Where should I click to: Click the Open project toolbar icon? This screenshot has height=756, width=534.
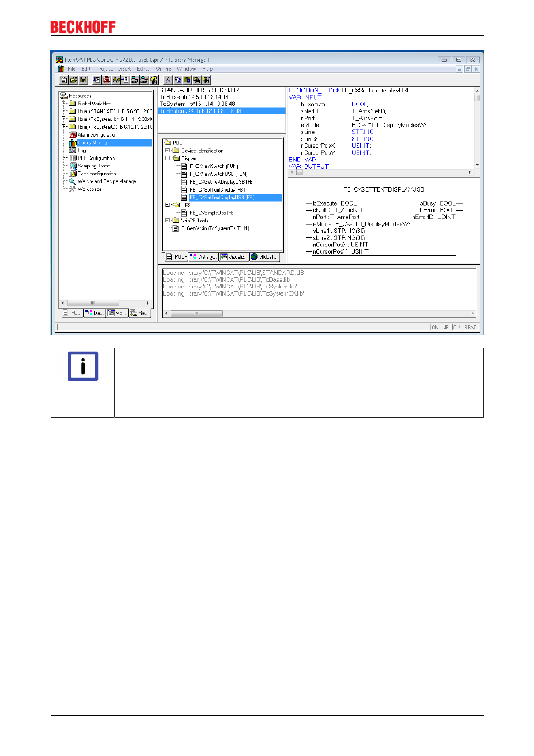73,80
